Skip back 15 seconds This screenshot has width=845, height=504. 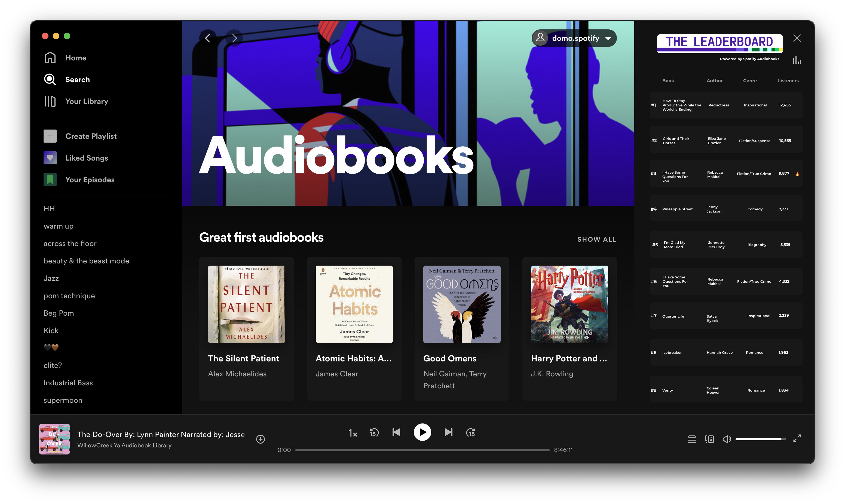pos(374,432)
